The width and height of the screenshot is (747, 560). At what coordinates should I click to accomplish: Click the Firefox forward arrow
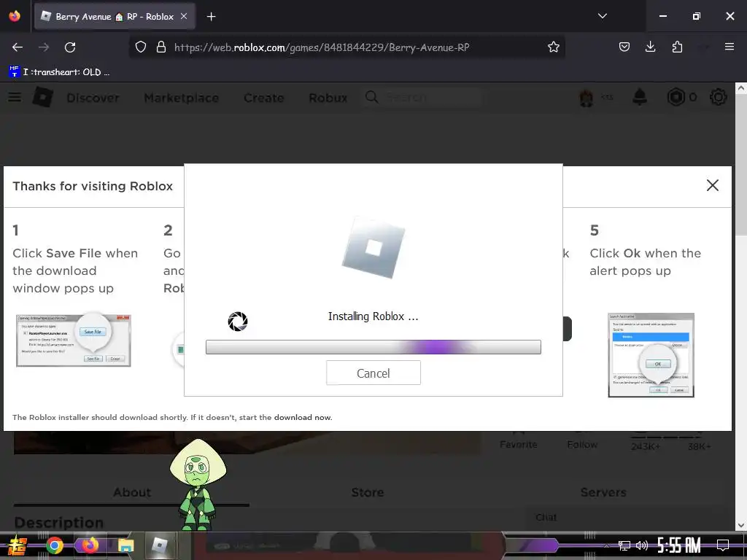tap(44, 47)
